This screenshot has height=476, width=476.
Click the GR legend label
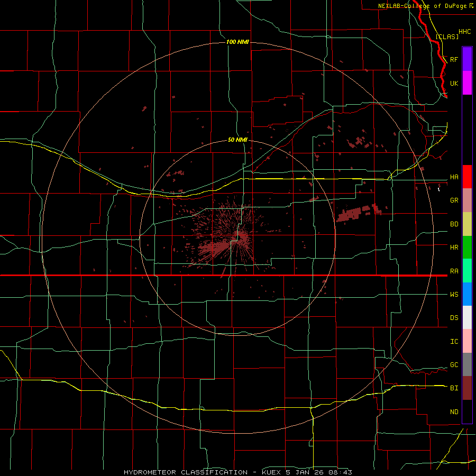(x=454, y=200)
